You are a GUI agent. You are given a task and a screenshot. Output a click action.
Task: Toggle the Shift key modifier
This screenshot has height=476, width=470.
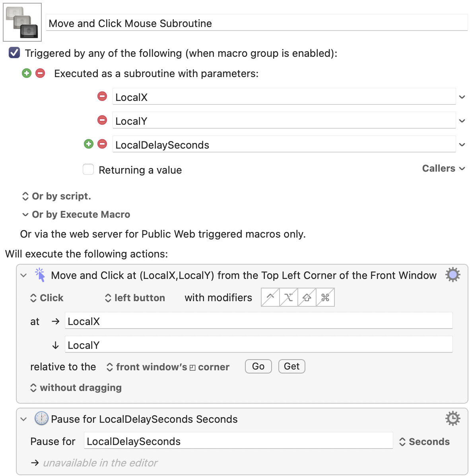[x=307, y=297]
